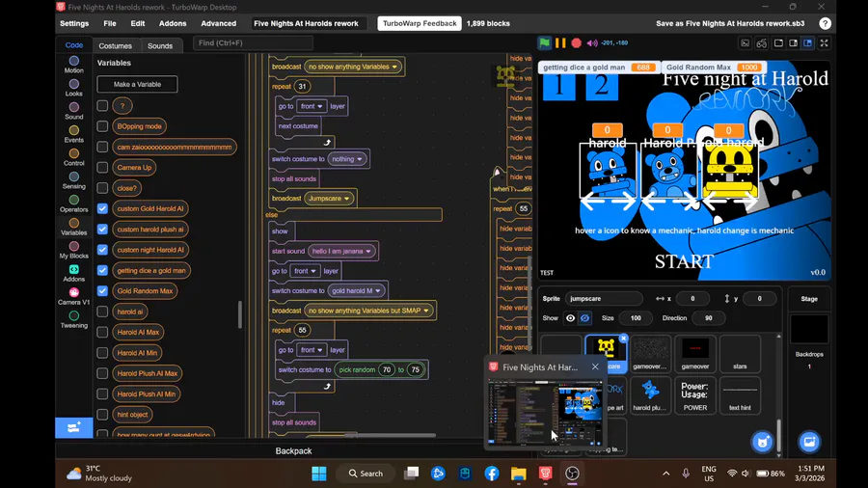Image resolution: width=868 pixels, height=488 pixels.
Task: Click Save as Five Nights At Harolds rework.sb3
Action: click(730, 23)
